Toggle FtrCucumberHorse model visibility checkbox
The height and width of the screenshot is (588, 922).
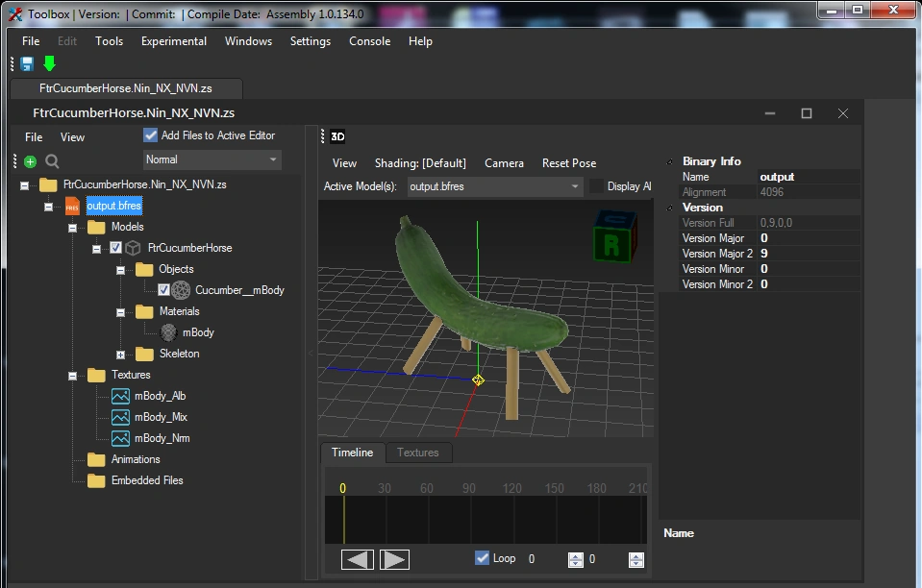(x=116, y=248)
